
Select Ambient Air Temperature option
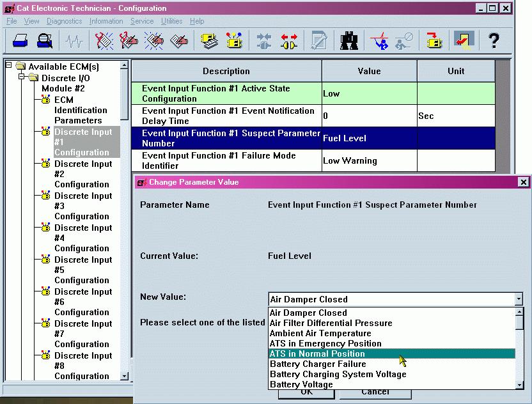(x=392, y=333)
